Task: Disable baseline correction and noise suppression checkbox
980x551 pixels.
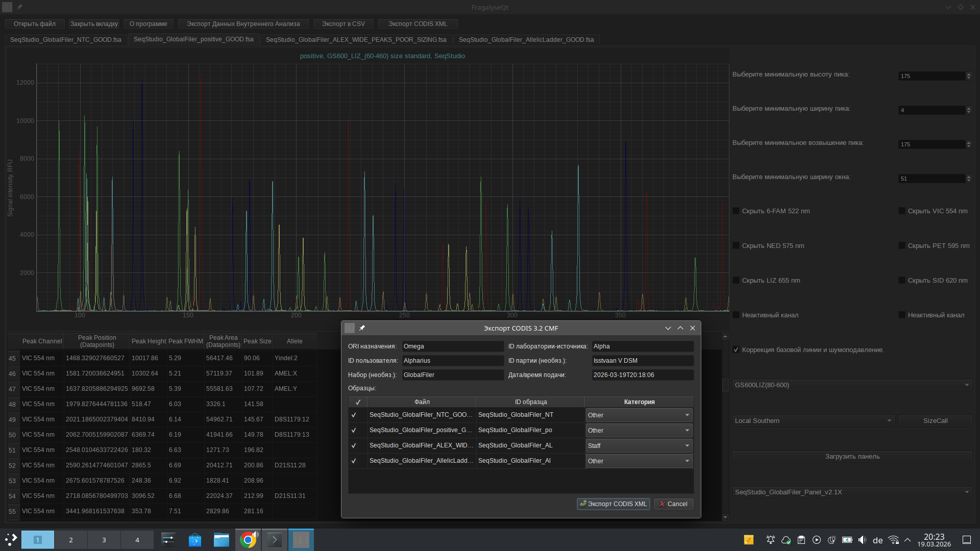Action: coord(736,349)
